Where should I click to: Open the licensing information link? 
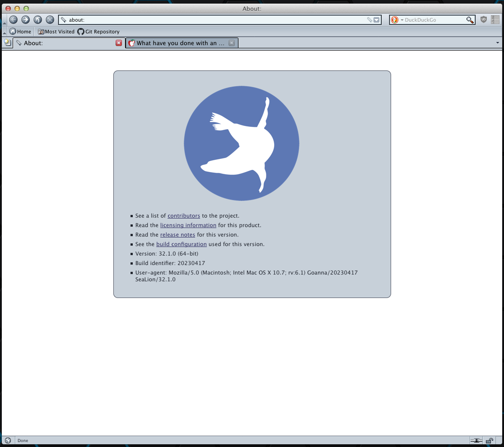[188, 225]
